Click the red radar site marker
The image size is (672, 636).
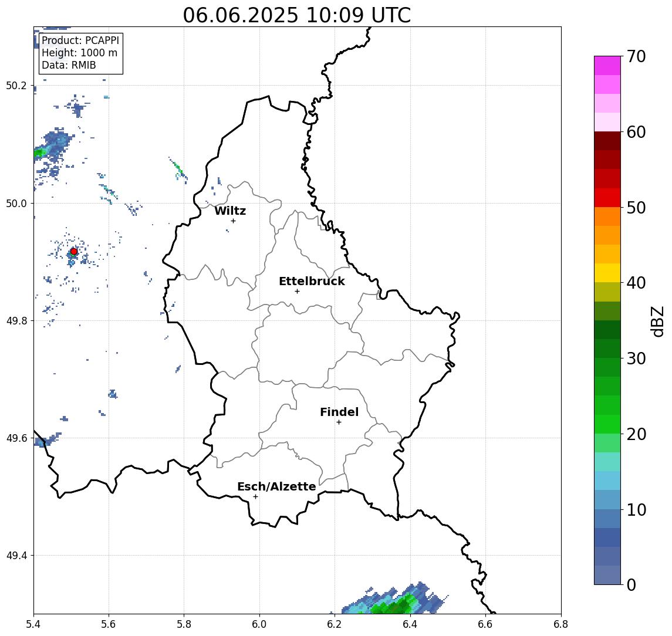(x=74, y=252)
